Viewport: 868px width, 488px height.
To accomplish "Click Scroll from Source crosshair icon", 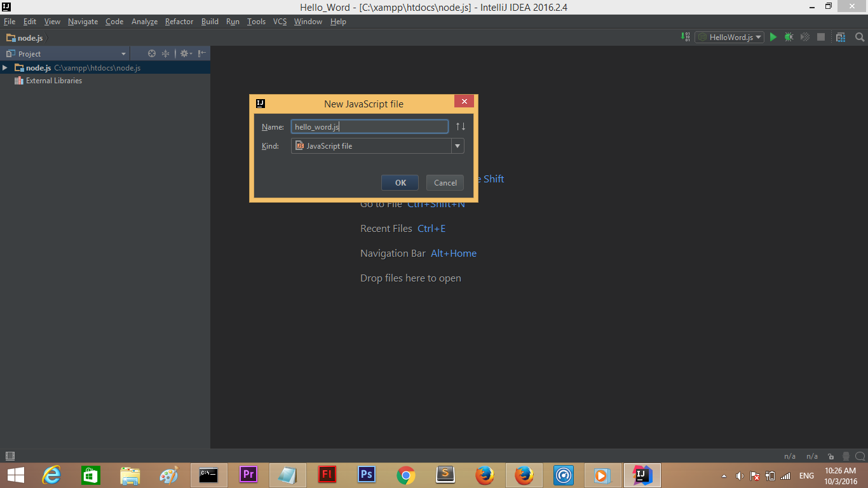I will pos(151,53).
